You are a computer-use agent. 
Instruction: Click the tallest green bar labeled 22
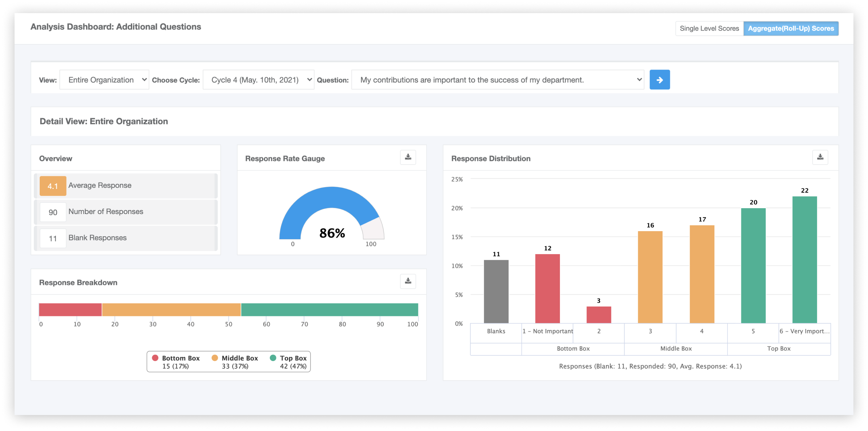pyautogui.click(x=804, y=260)
